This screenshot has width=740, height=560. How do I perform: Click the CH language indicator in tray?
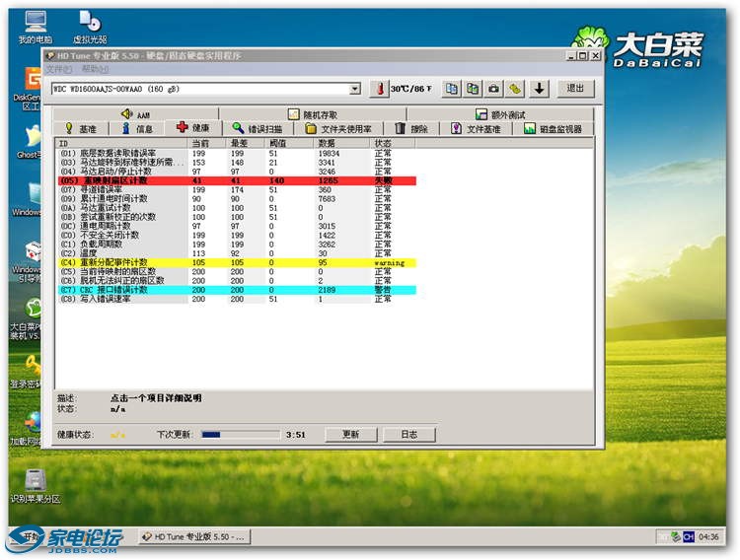(689, 537)
